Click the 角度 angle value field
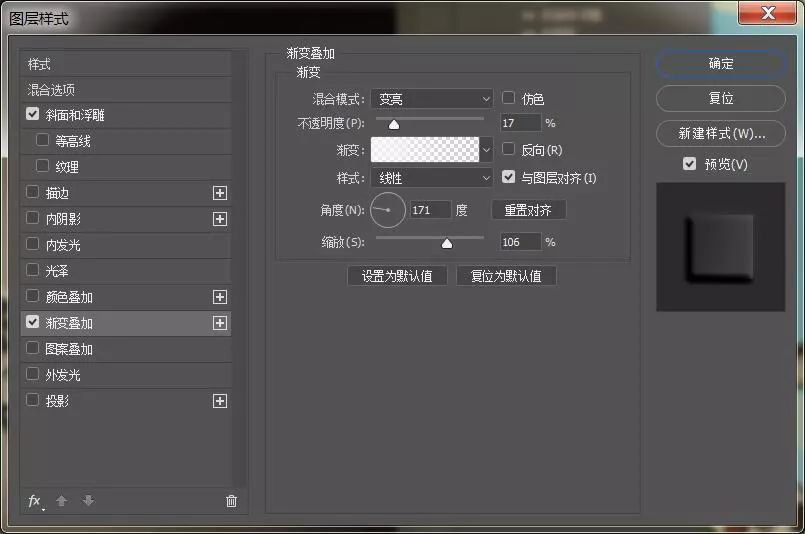The image size is (805, 534). pos(430,210)
